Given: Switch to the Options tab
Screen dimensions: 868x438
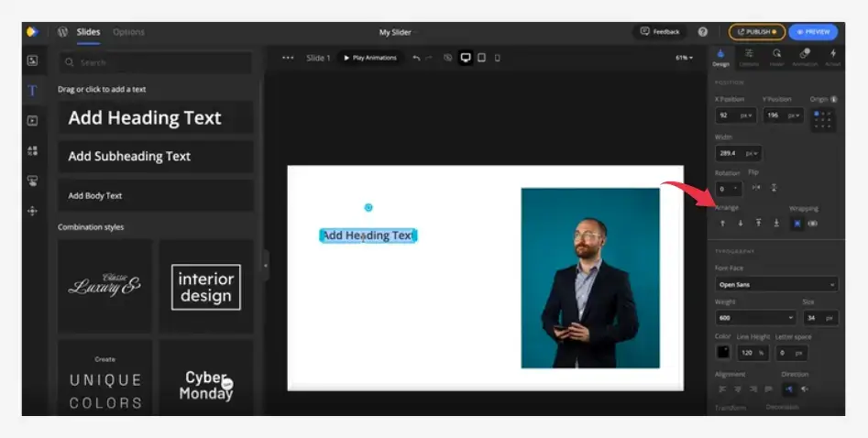Looking at the screenshot, I should (128, 32).
